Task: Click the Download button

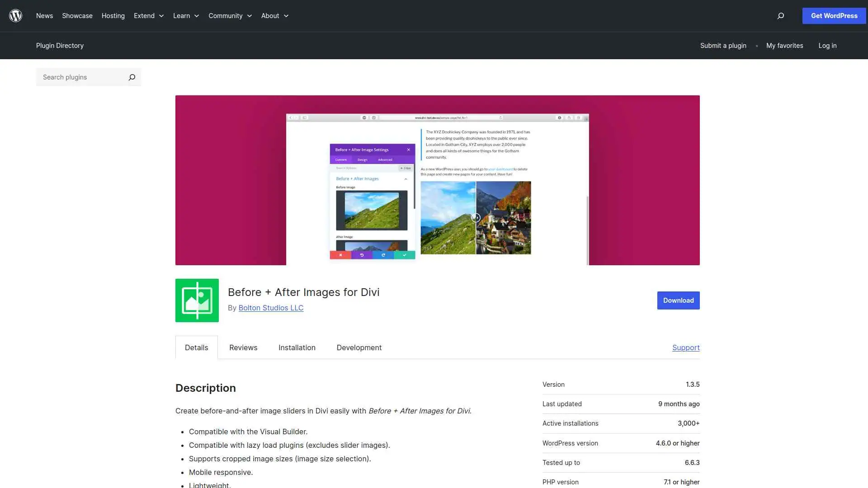Action: 678,300
